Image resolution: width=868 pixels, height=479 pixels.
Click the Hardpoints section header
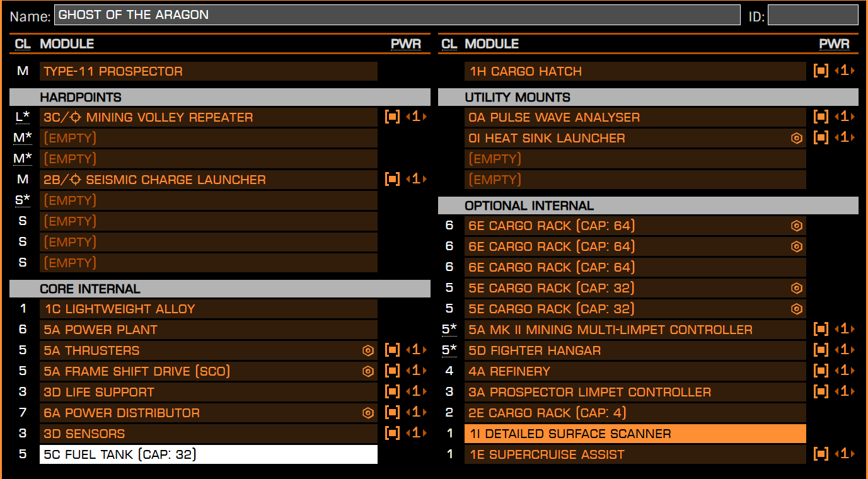point(219,97)
